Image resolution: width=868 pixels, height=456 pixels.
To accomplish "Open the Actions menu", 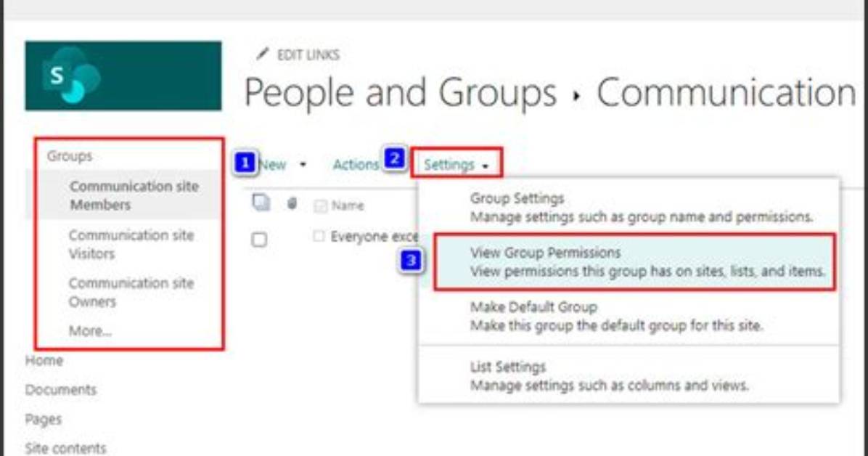I will click(x=356, y=164).
